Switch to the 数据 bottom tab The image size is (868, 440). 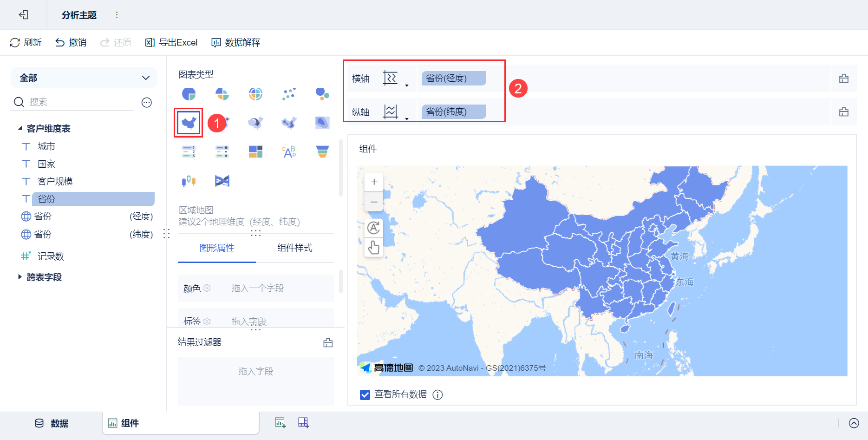pyautogui.click(x=52, y=423)
